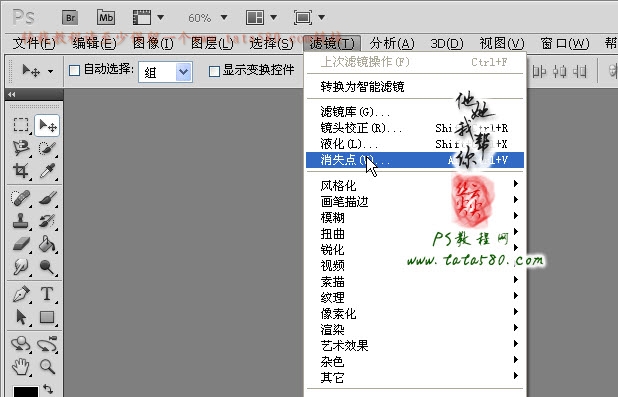Select the 3D Object Rotate tool
This screenshot has height=397, width=618.
[21, 344]
